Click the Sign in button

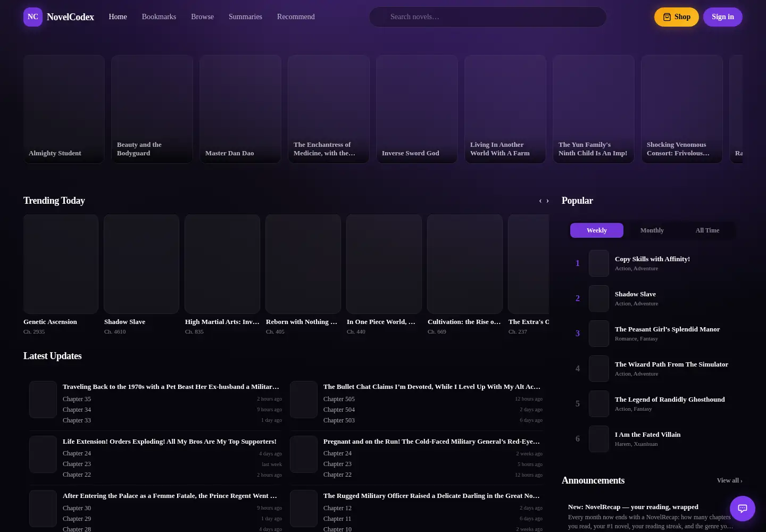coord(723,17)
